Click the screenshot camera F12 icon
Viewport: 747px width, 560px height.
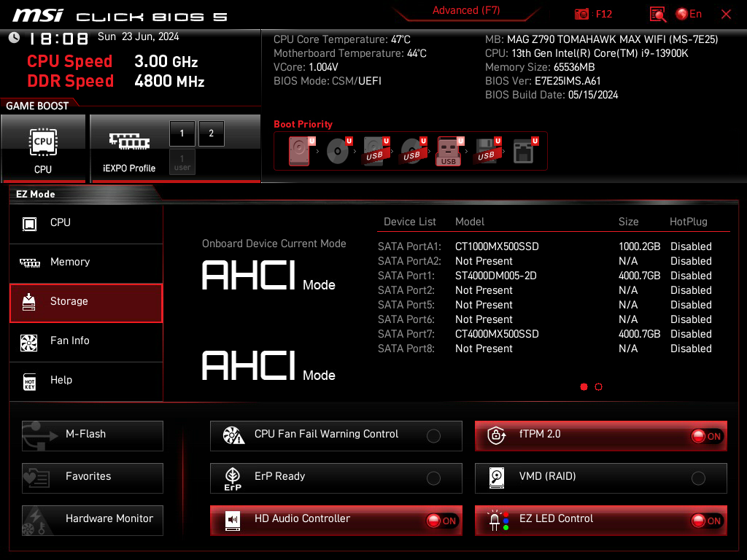(x=581, y=14)
